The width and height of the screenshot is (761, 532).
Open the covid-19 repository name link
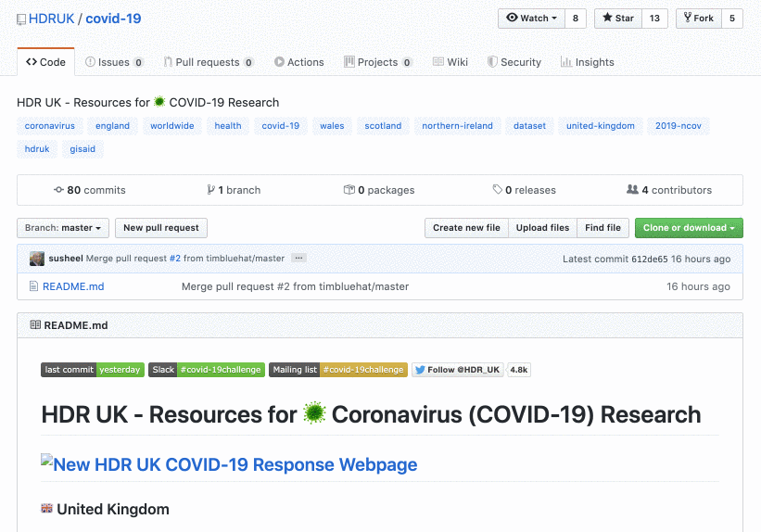[113, 19]
